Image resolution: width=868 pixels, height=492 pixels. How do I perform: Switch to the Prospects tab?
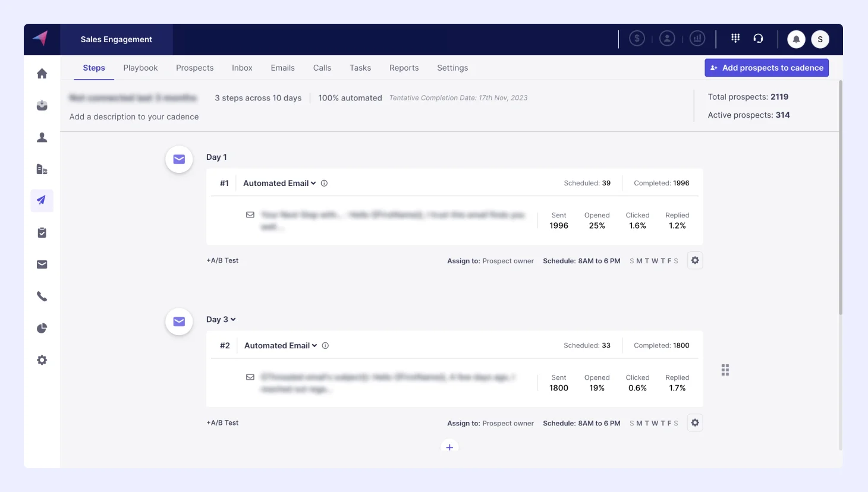[194, 68]
